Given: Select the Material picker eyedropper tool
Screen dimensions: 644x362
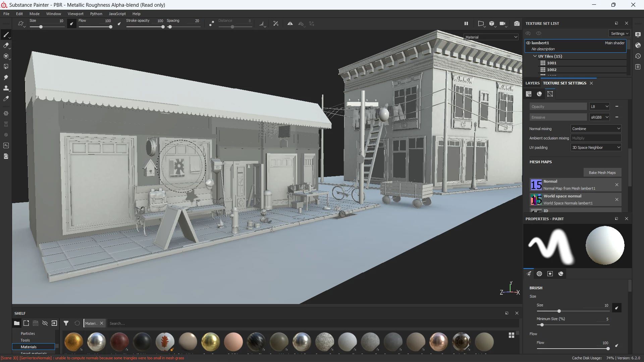Looking at the screenshot, I should 6,99.
